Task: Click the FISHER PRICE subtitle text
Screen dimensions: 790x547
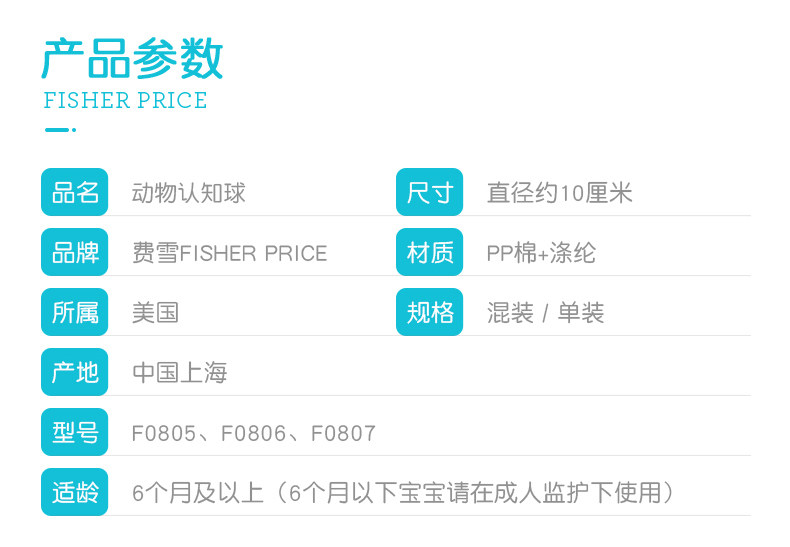Action: 125,101
